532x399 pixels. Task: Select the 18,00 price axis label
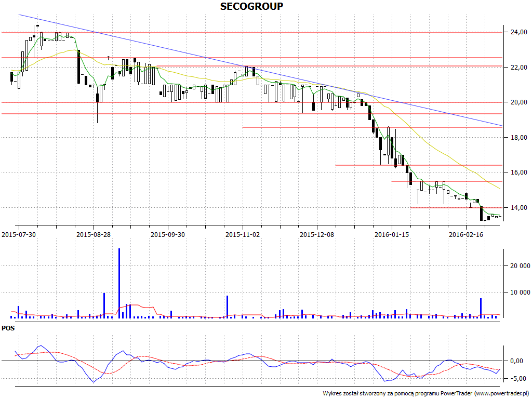coord(519,138)
